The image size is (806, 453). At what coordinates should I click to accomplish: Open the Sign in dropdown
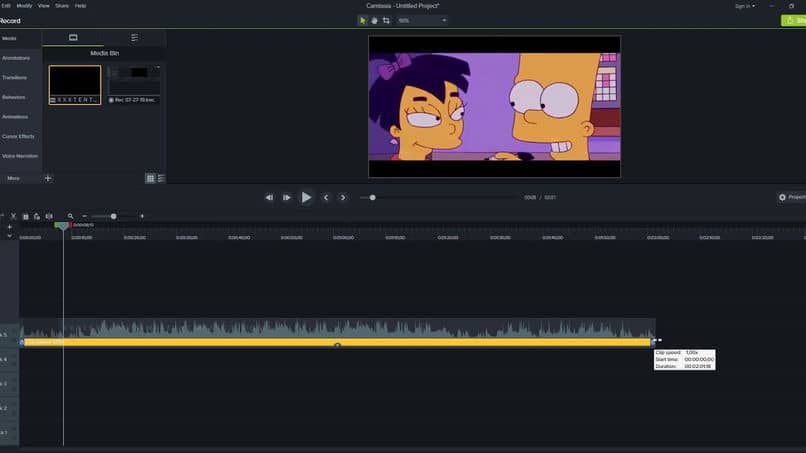click(745, 6)
